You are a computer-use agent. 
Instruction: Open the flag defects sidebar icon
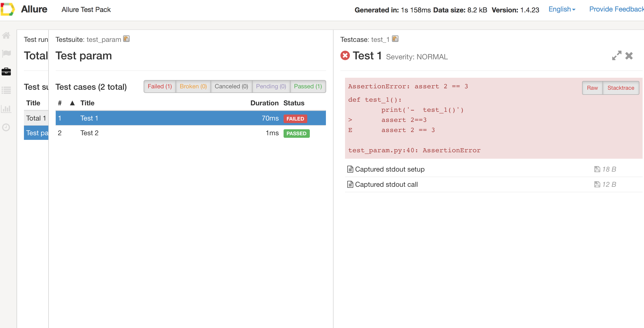[6, 53]
